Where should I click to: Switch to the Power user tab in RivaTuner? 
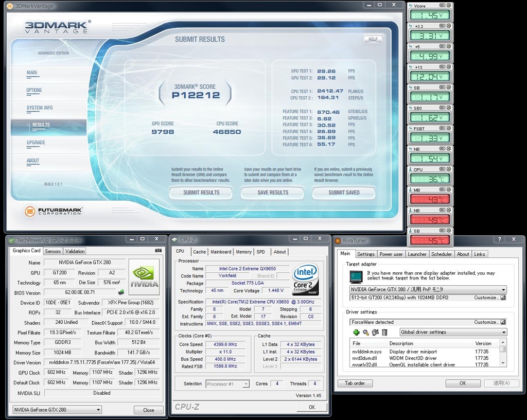(391, 254)
